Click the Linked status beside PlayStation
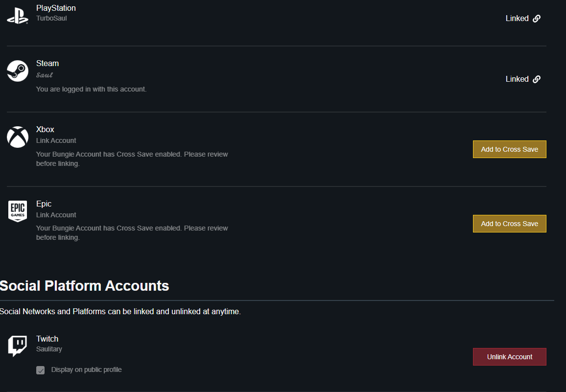The height and width of the screenshot is (392, 566). 517,19
